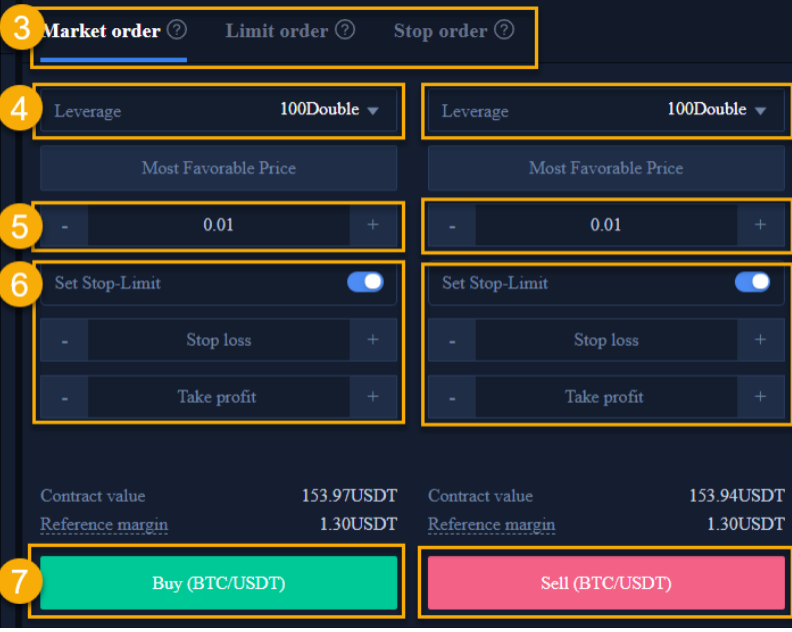Switch to Limit order tab
The width and height of the screenshot is (792, 632).
[x=277, y=31]
